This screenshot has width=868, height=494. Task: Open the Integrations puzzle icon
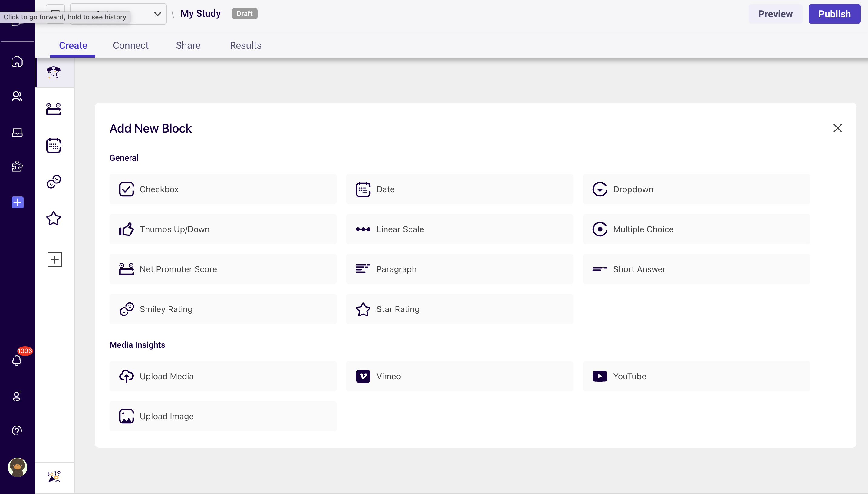pyautogui.click(x=17, y=166)
